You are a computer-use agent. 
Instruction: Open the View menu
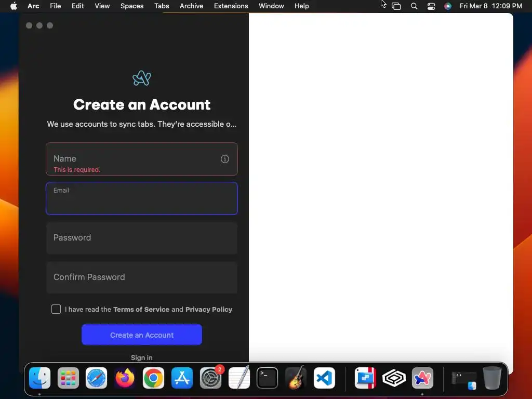point(102,6)
